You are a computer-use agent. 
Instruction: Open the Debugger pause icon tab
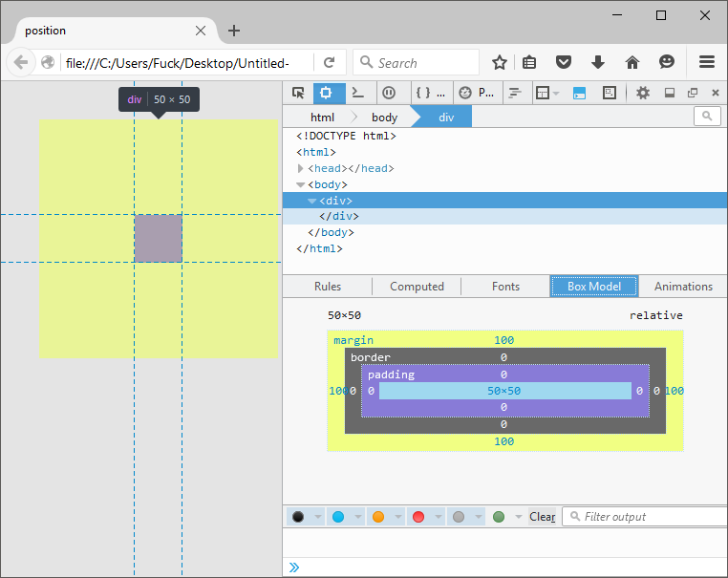389,93
